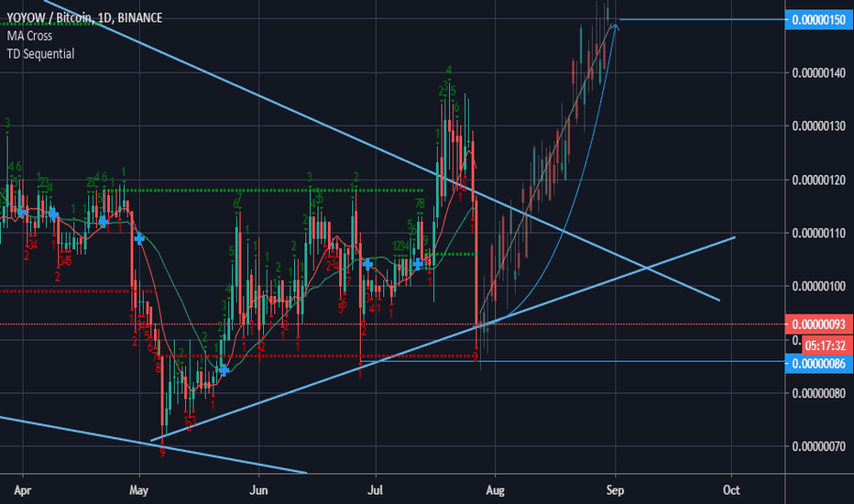Click the 0.00000080 price axis label
The width and height of the screenshot is (854, 504).
pyautogui.click(x=818, y=393)
